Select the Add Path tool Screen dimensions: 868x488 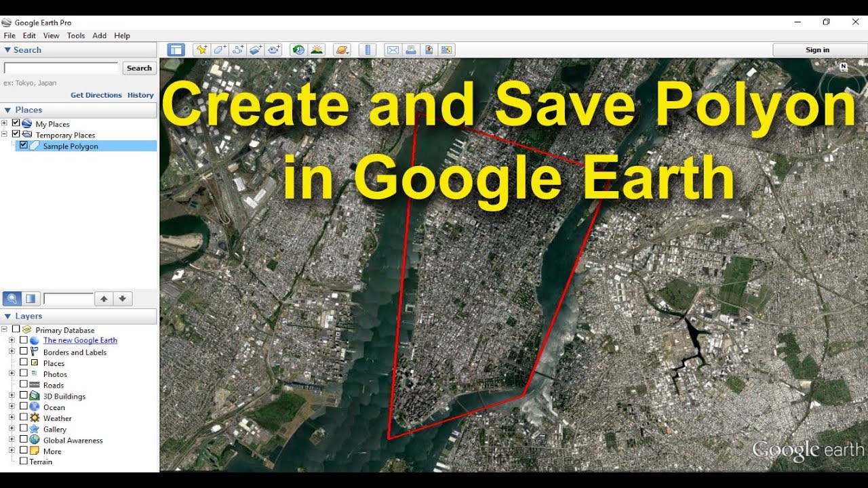[x=238, y=49]
